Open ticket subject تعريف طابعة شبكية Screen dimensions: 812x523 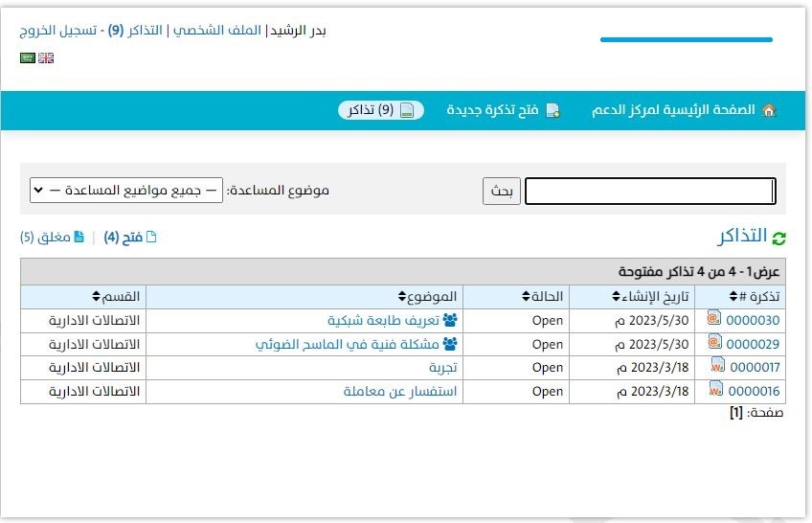click(383, 321)
